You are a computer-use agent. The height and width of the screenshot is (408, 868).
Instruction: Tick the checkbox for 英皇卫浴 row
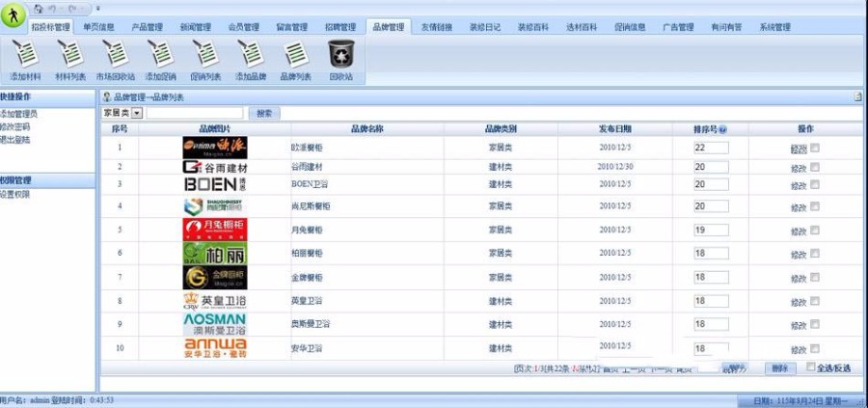point(814,301)
